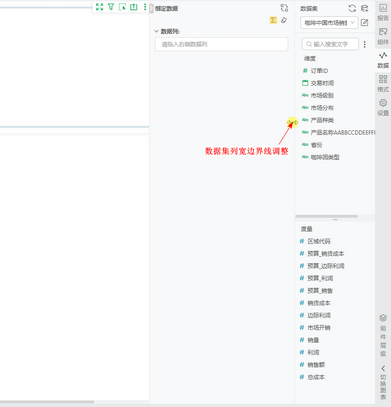Open three-dot menu beside search field
This screenshot has width=391, height=407.
tap(365, 44)
